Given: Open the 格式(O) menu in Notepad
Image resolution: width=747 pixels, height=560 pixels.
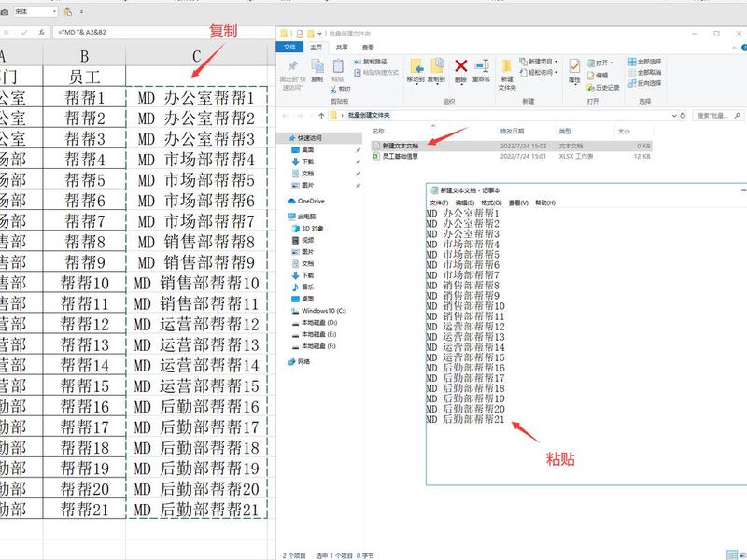Looking at the screenshot, I should click(491, 203).
